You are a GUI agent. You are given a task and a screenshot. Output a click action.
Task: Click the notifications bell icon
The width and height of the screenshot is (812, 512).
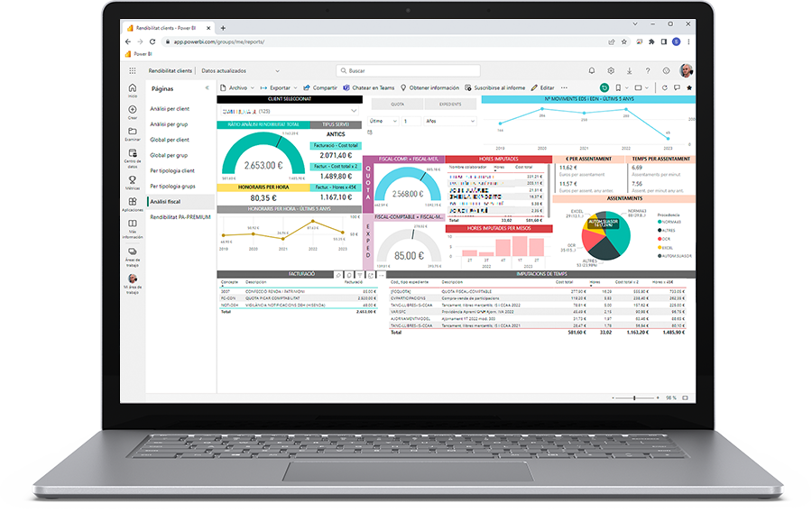click(x=592, y=70)
